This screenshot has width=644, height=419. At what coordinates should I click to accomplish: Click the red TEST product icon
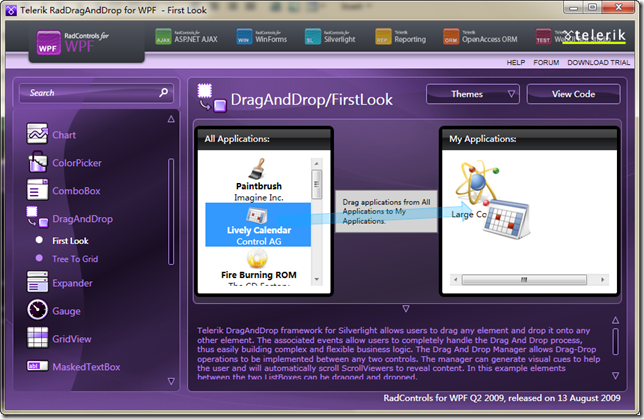pyautogui.click(x=543, y=37)
